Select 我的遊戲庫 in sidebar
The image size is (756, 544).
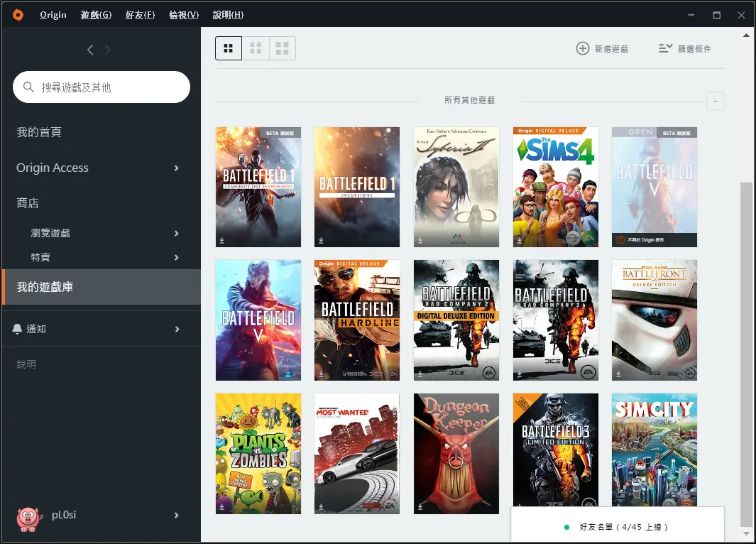pos(102,287)
